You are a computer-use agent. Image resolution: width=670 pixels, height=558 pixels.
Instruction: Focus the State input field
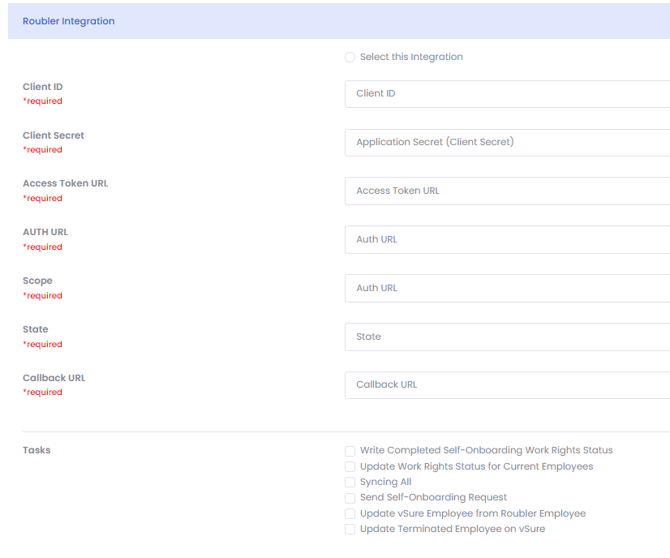pos(507,337)
